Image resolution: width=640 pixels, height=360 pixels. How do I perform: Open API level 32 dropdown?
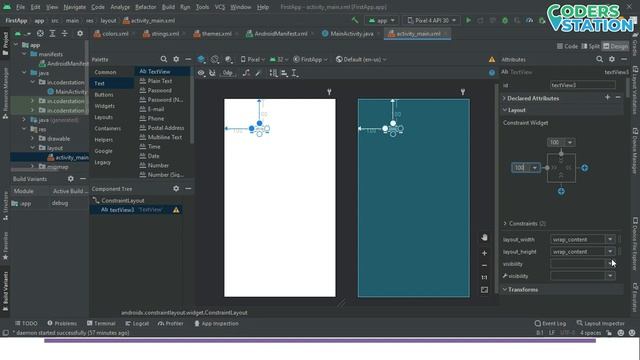pos(279,60)
